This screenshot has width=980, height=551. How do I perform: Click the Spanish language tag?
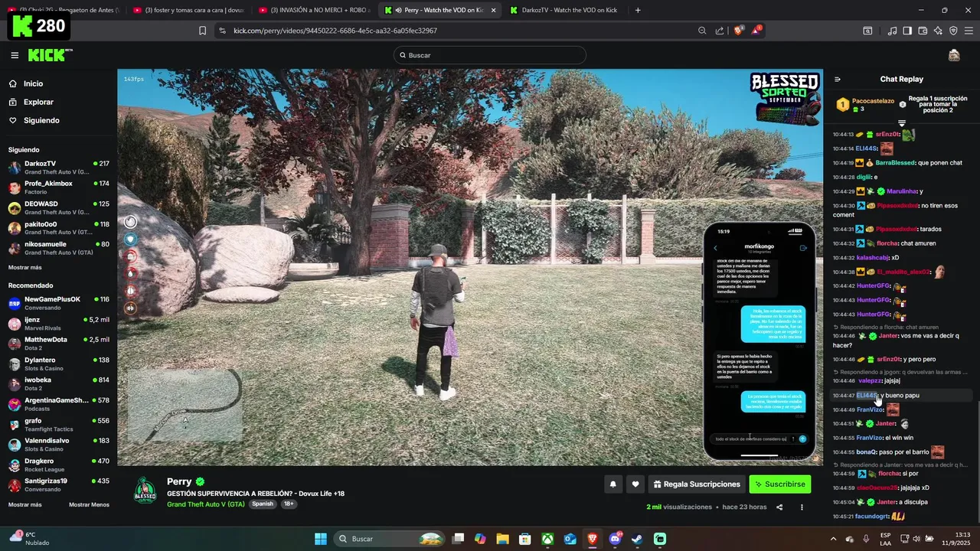[x=263, y=504]
